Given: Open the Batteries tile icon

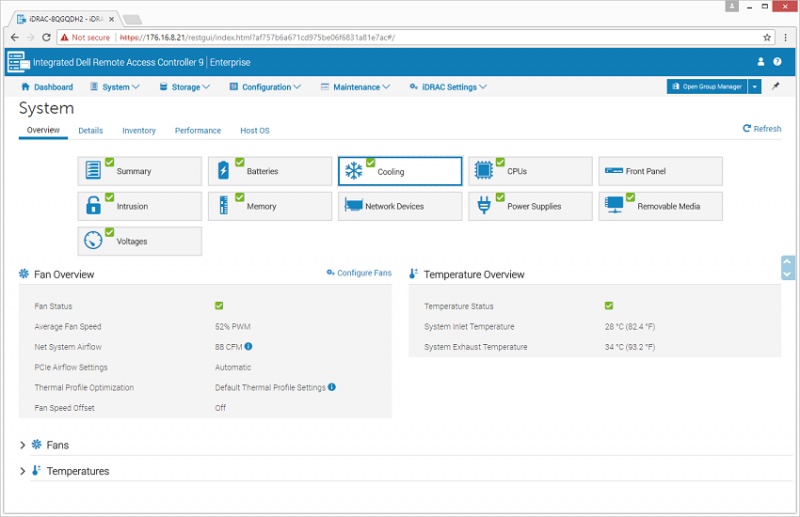Looking at the screenshot, I should 223,172.
